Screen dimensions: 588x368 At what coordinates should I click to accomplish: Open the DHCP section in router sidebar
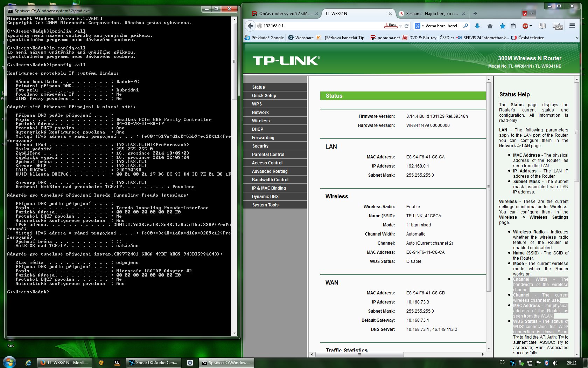tap(258, 129)
